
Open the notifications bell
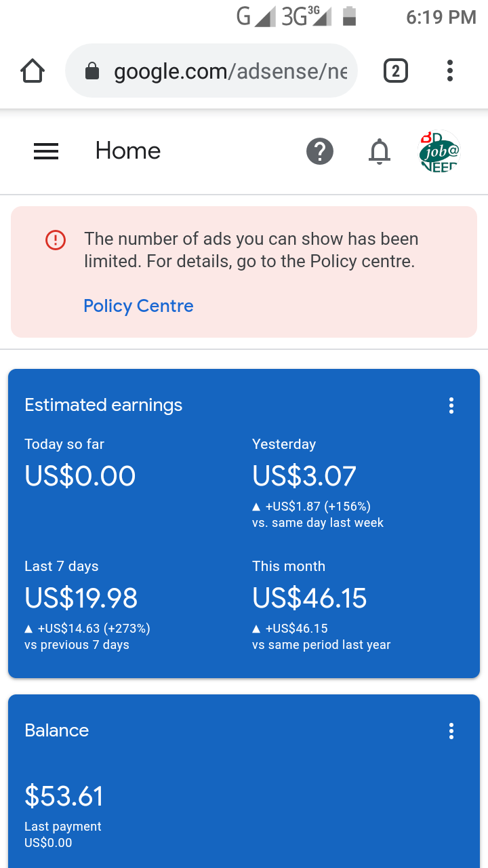point(380,151)
